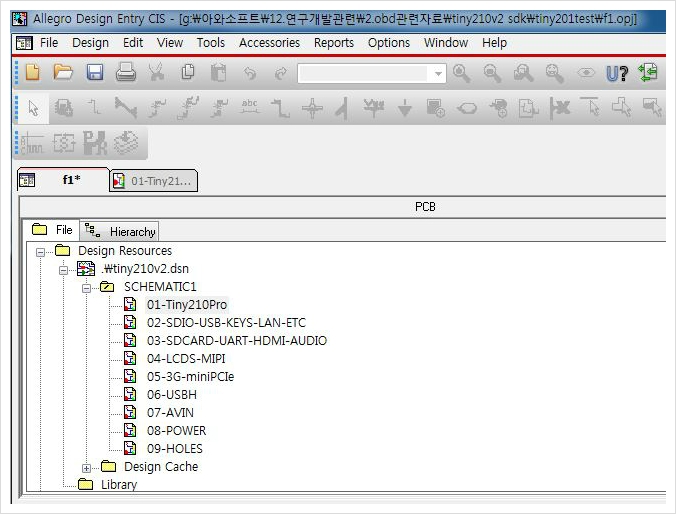Click the Open folder toolbar icon
Screen dimensions: 676x514
63,72
